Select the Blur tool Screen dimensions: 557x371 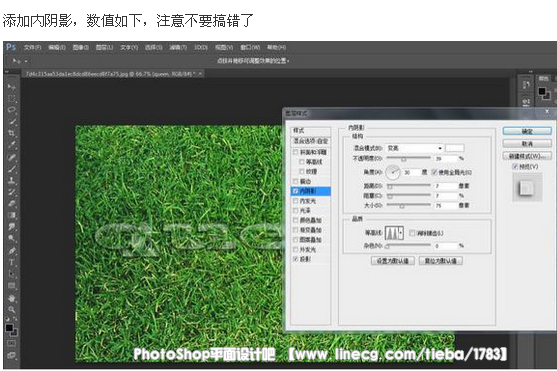(x=11, y=227)
